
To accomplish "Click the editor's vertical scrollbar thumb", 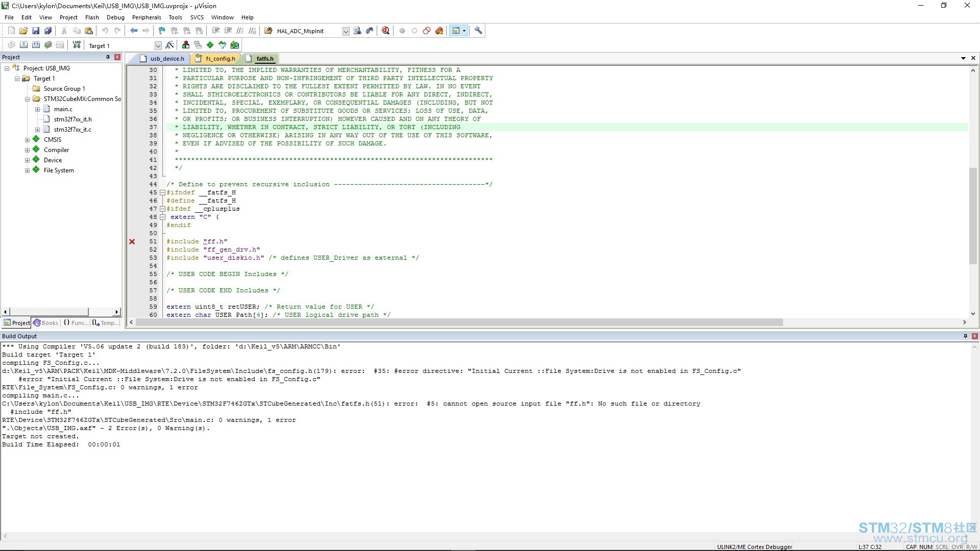I will [973, 215].
